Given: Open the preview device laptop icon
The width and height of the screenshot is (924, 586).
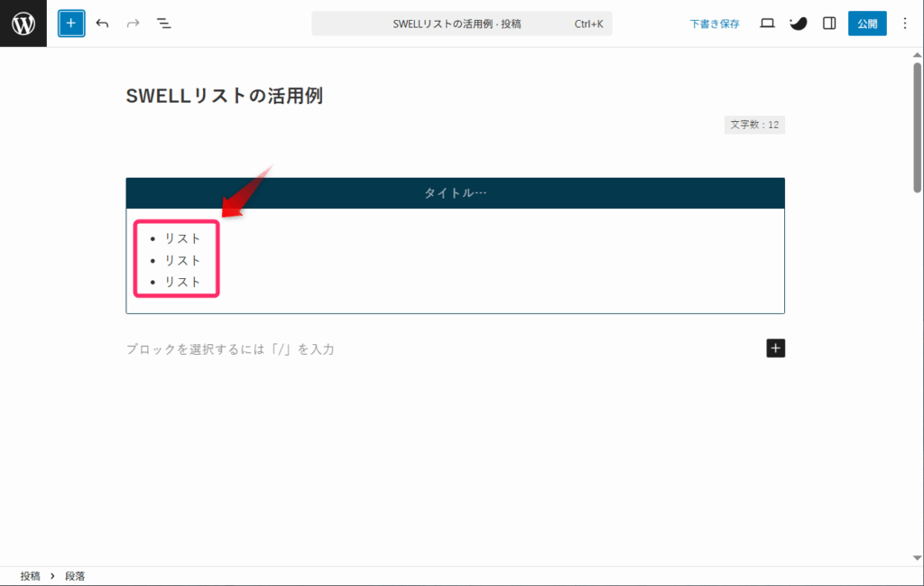Looking at the screenshot, I should (x=767, y=23).
